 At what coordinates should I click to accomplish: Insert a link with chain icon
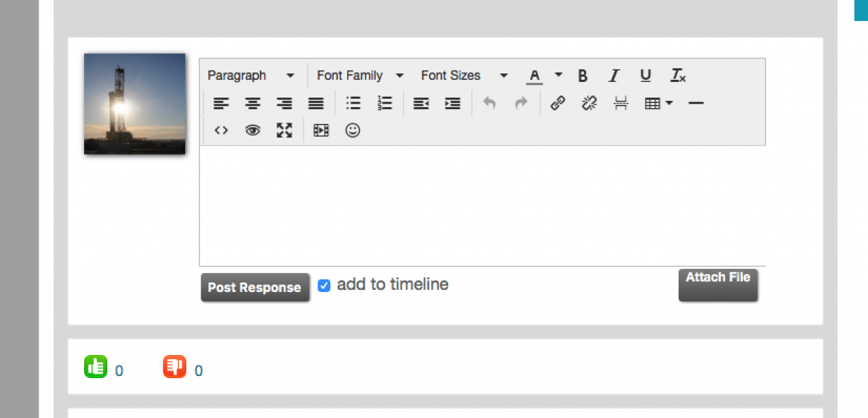click(557, 103)
